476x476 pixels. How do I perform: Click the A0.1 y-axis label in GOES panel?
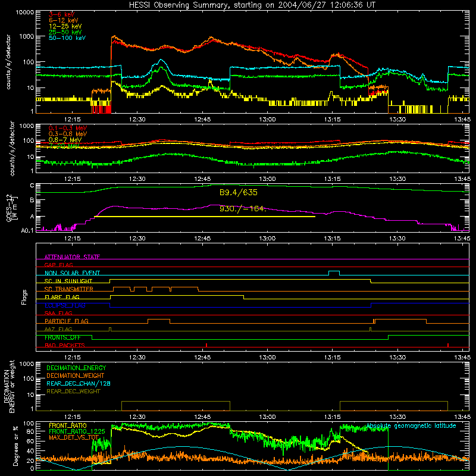pos(27,231)
